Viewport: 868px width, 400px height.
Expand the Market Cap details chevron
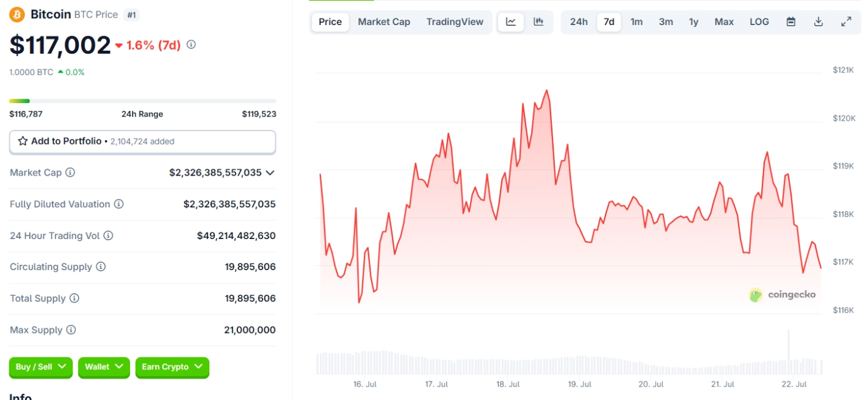tap(270, 173)
